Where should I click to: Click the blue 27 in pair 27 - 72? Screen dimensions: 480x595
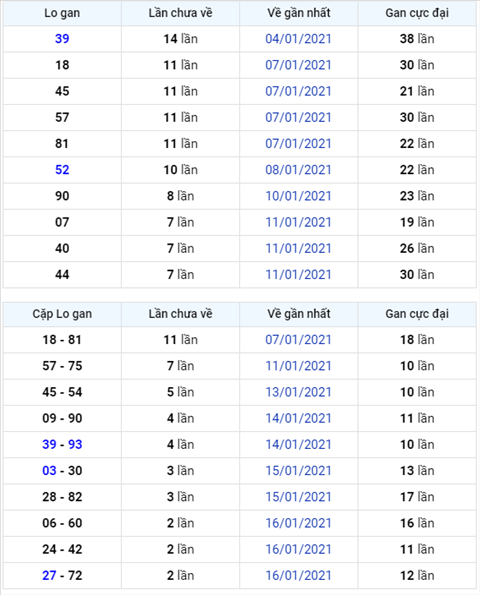49,575
